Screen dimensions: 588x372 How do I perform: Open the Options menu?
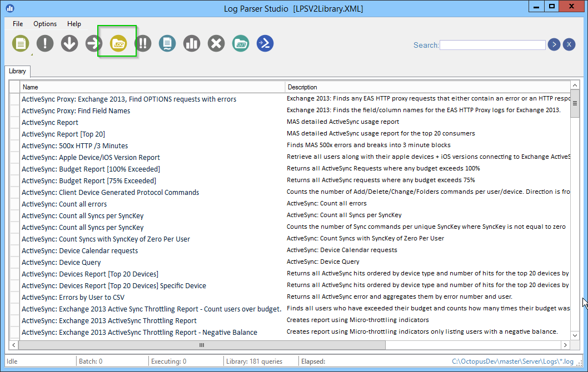pos(45,24)
